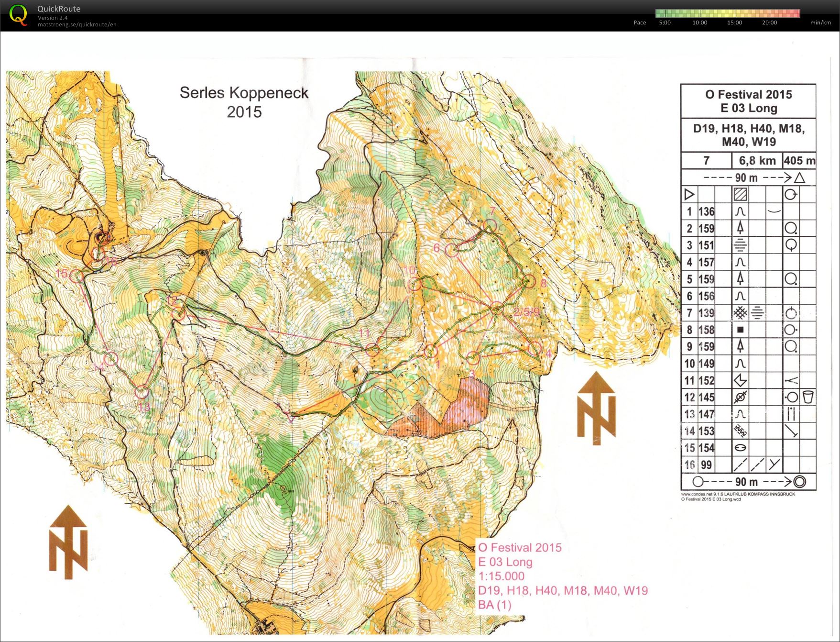Image resolution: width=840 pixels, height=642 pixels.
Task: Click the north arrow at bottom left
Action: pyautogui.click(x=68, y=542)
